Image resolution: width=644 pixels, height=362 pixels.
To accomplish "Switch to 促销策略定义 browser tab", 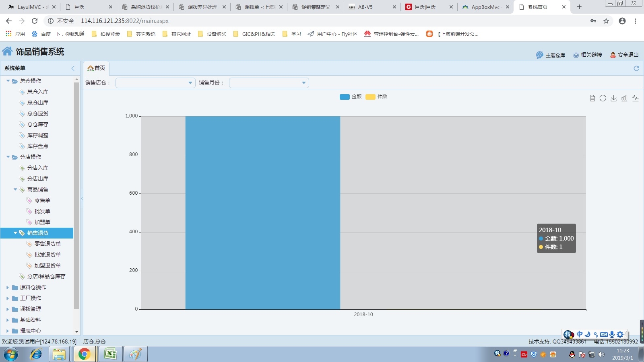I will pos(316,7).
